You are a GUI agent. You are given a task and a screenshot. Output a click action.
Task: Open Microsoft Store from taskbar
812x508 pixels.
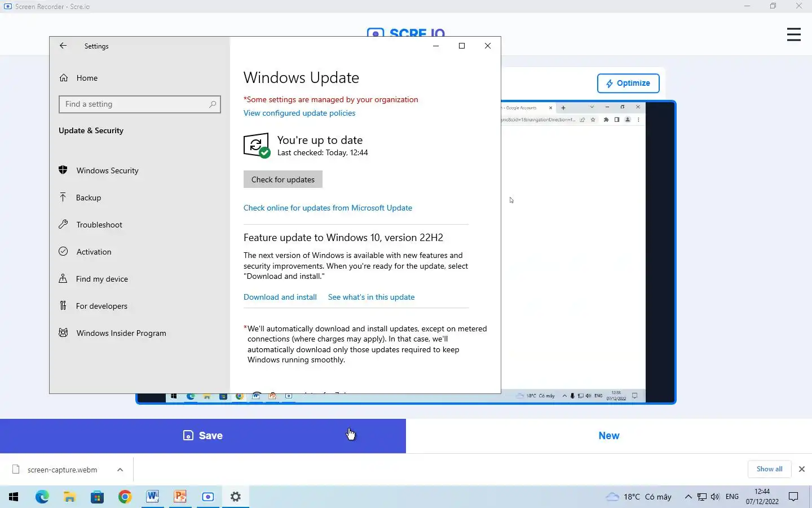click(97, 497)
